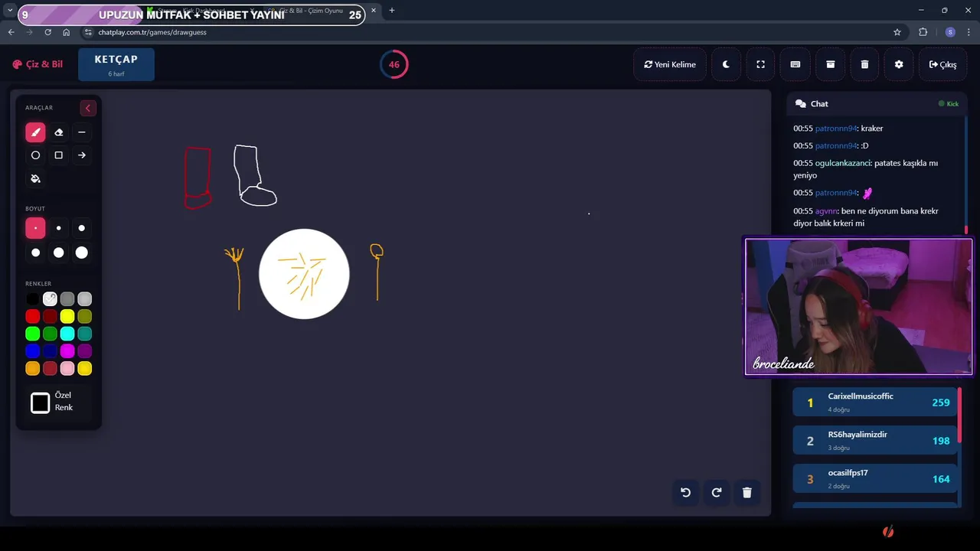Screen dimensions: 980x551
Task: Choose the fifth brush size dot
Action: coord(58,253)
